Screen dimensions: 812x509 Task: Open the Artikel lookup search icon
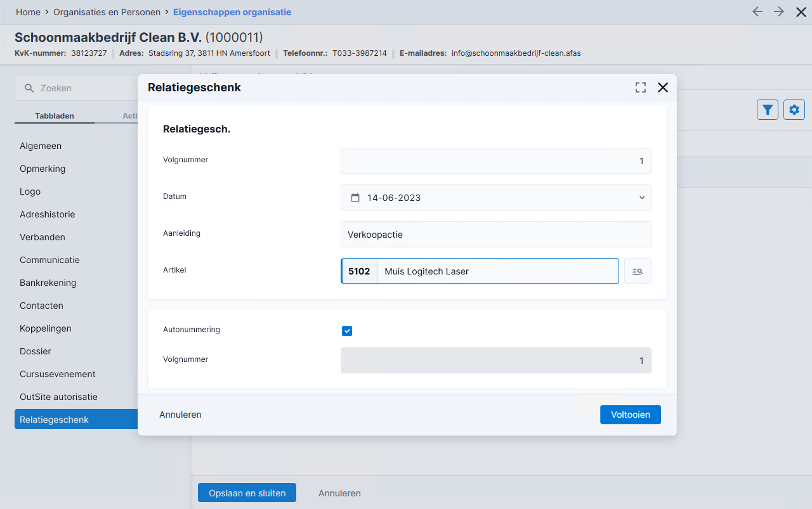[638, 271]
